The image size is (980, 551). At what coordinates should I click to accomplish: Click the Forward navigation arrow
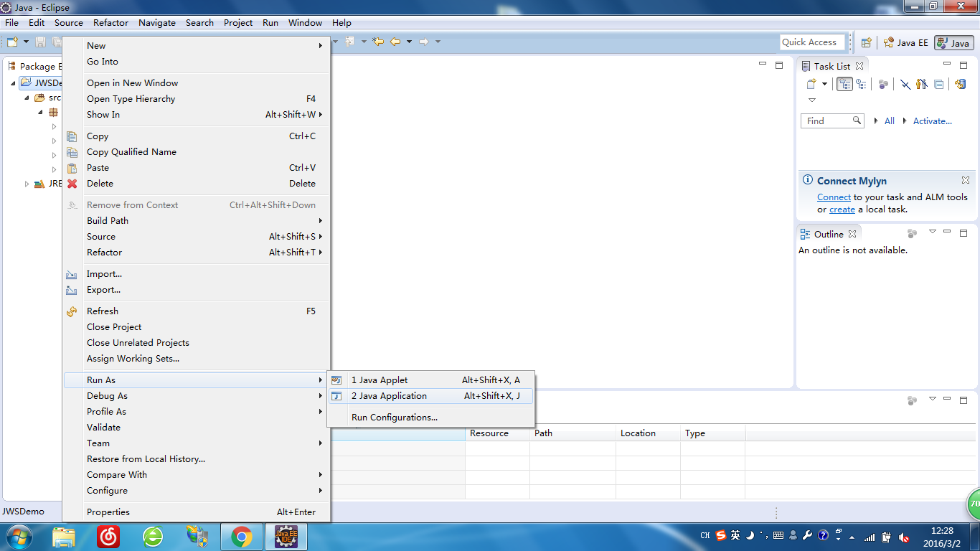point(424,42)
